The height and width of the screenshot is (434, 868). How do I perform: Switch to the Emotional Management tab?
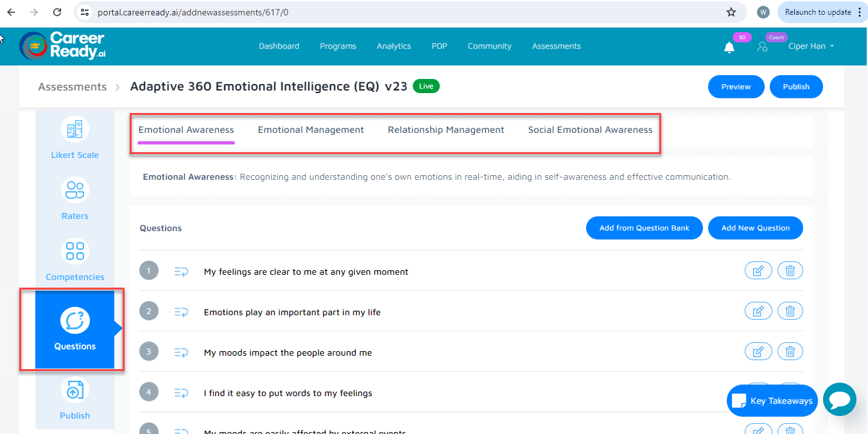[x=311, y=129]
